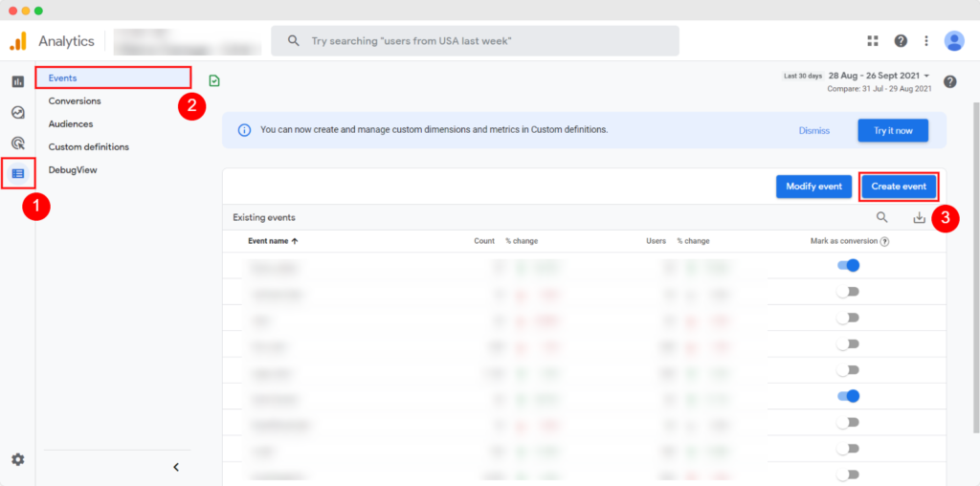Open Admin settings gear icon

(18, 460)
